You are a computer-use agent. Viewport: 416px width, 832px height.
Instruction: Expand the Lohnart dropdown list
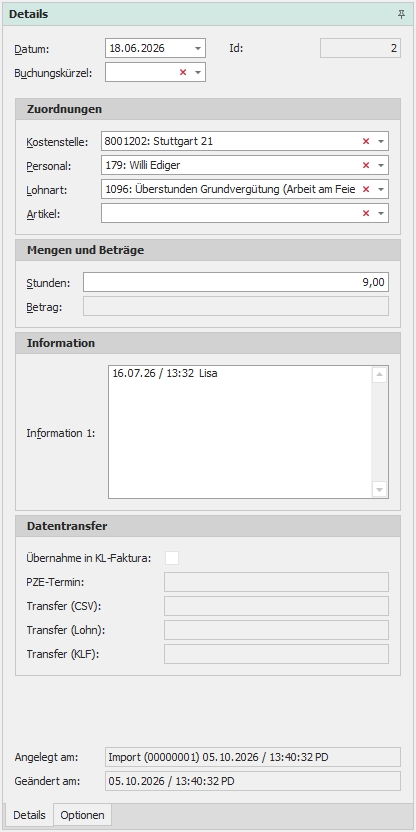coord(380,189)
